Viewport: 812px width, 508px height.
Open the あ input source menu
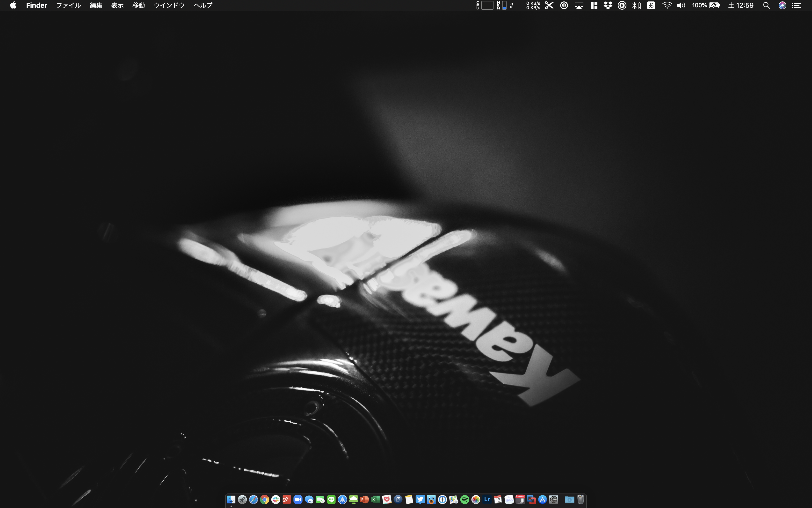tap(651, 5)
